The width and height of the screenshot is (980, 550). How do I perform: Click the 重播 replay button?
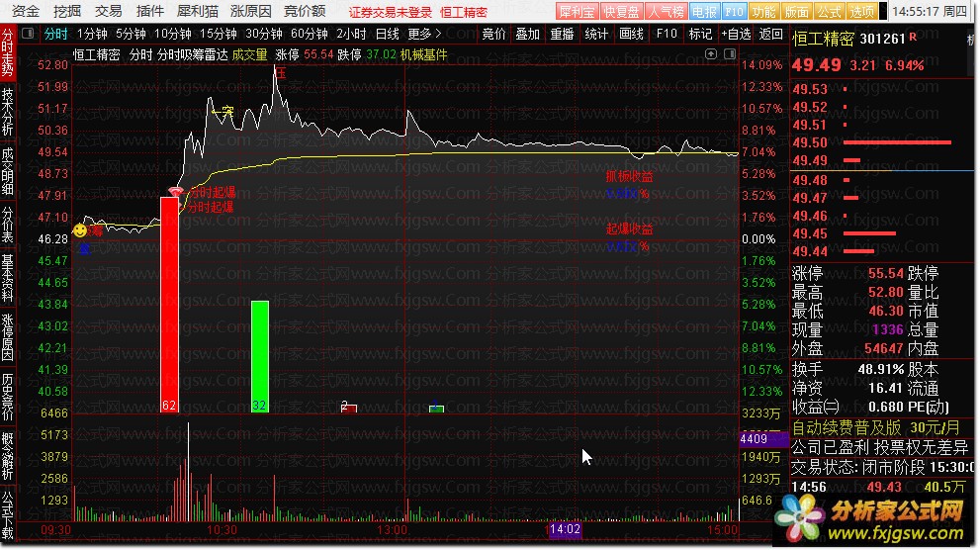[562, 34]
